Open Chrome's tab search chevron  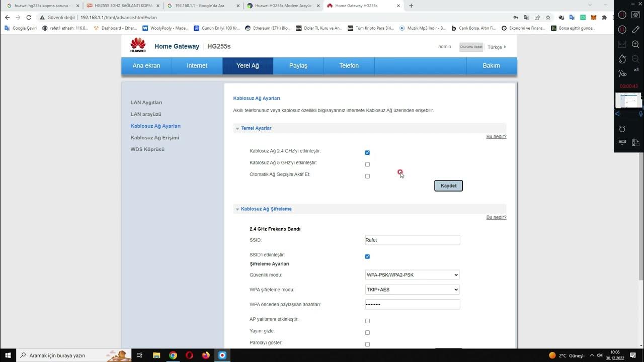pos(590,5)
